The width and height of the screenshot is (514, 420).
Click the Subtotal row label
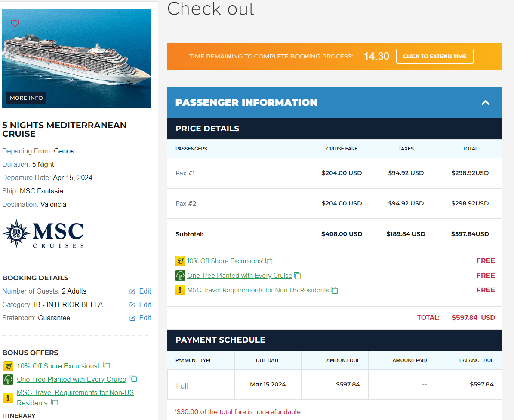[x=190, y=234]
